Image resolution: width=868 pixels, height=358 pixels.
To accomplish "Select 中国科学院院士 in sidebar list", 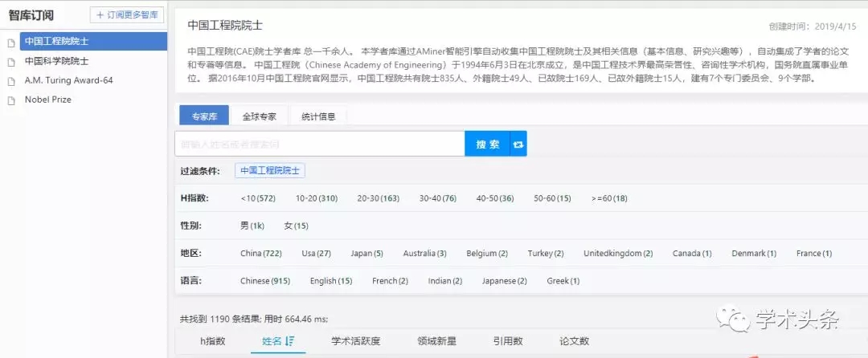I will tap(56, 61).
